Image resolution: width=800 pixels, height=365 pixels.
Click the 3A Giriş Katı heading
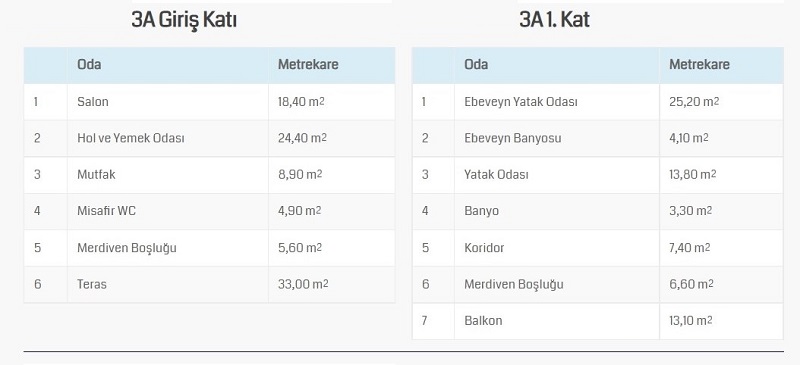pos(184,20)
